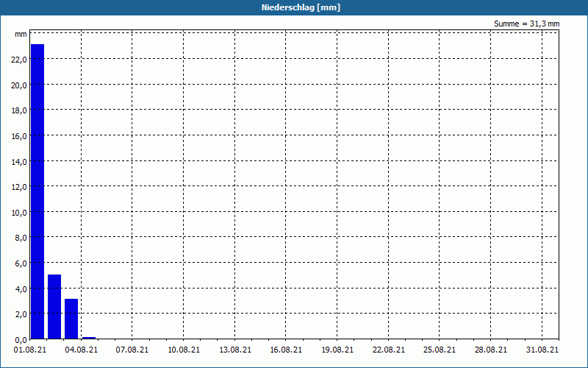Click the Niederschlag [mm] title bar
This screenshot has width=588, height=368.
click(301, 7)
